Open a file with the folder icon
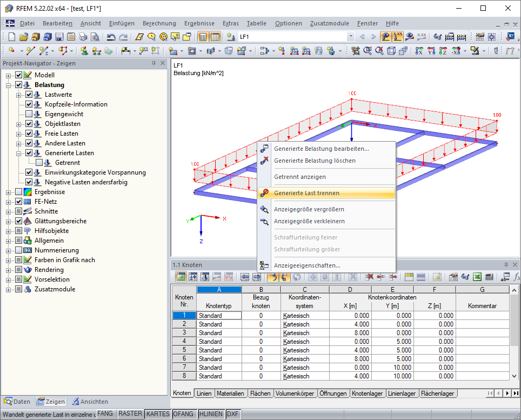Viewport: 521px width, 420px height. [24, 37]
